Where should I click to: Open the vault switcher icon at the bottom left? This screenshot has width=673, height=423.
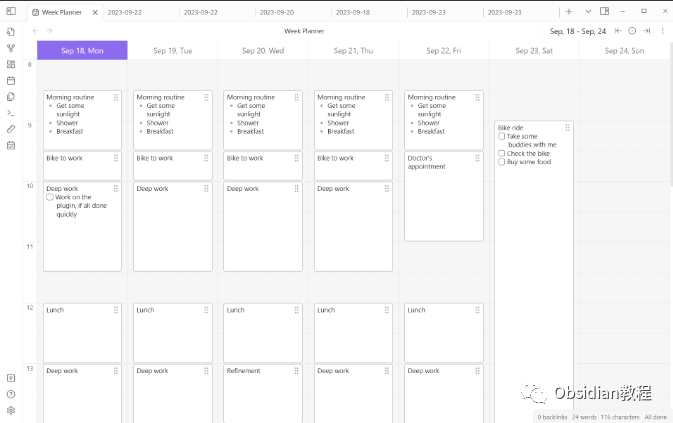click(11, 378)
